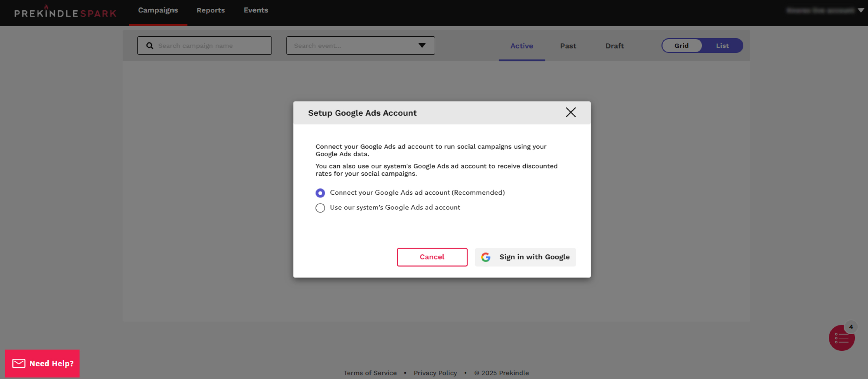Click the search magnifier icon
The height and width of the screenshot is (379, 868).
(x=150, y=46)
